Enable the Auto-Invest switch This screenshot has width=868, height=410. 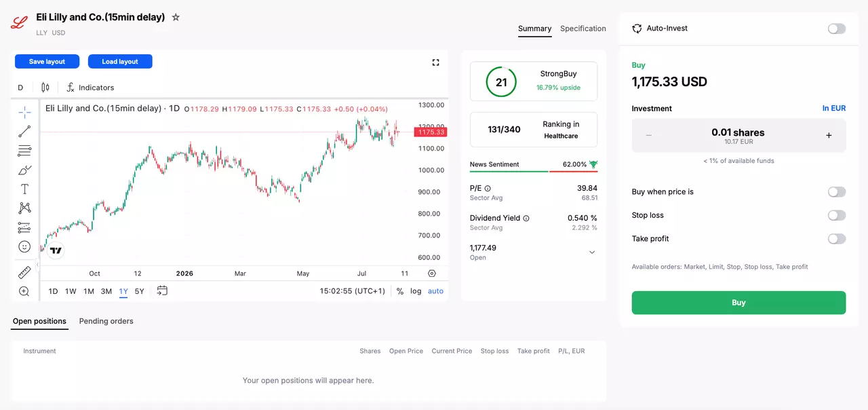837,29
